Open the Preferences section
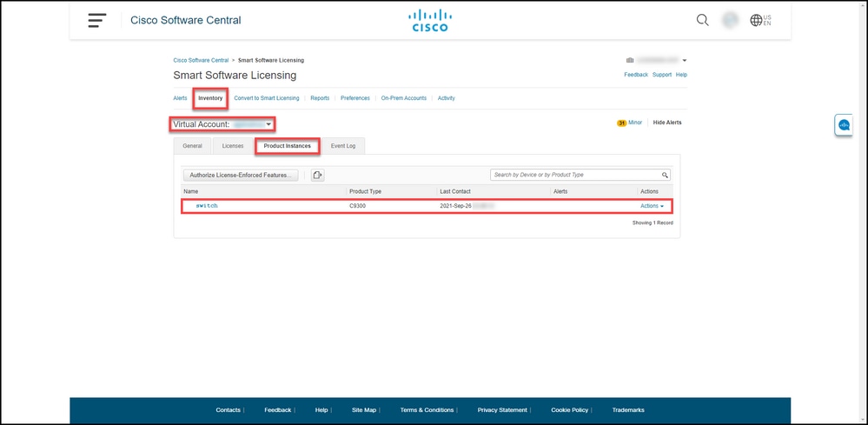 click(x=354, y=98)
